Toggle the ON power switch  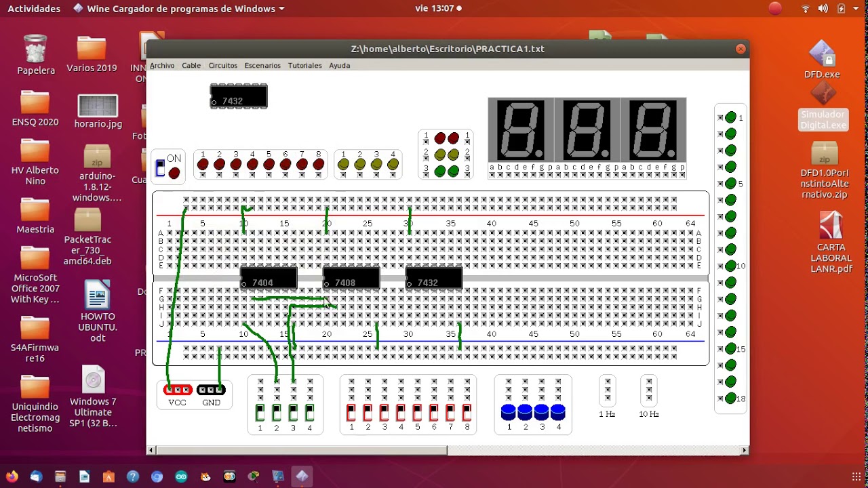(x=160, y=168)
